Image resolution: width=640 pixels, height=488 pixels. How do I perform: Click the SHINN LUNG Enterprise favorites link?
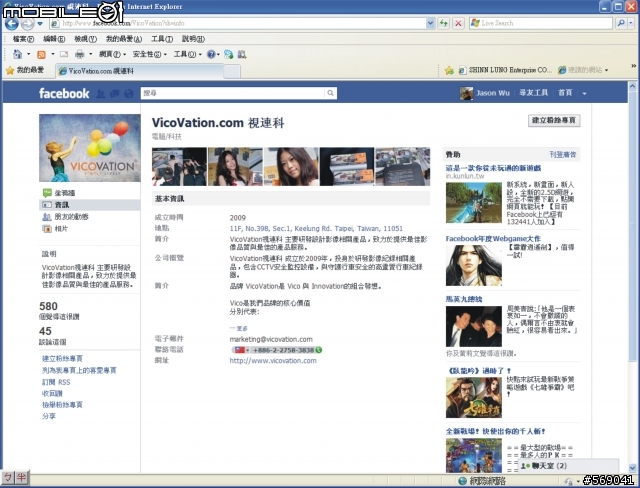pos(505,71)
